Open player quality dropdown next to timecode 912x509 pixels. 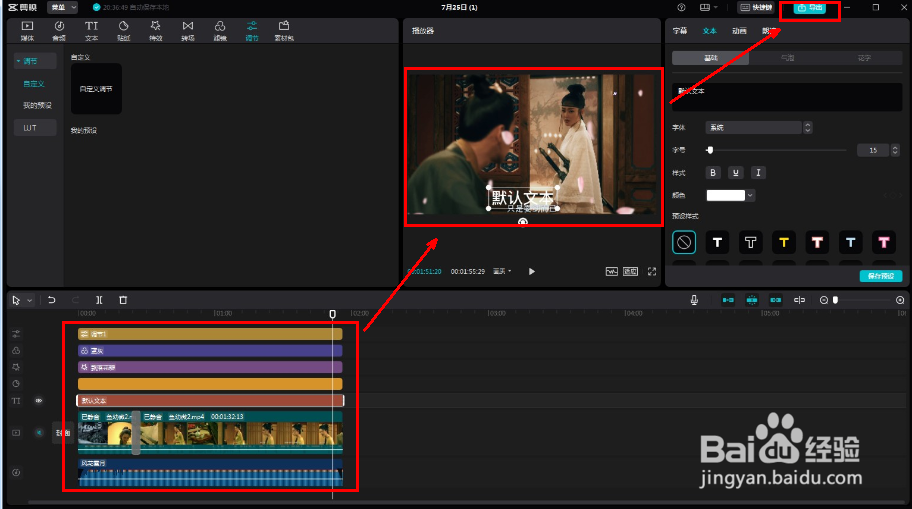(502, 272)
